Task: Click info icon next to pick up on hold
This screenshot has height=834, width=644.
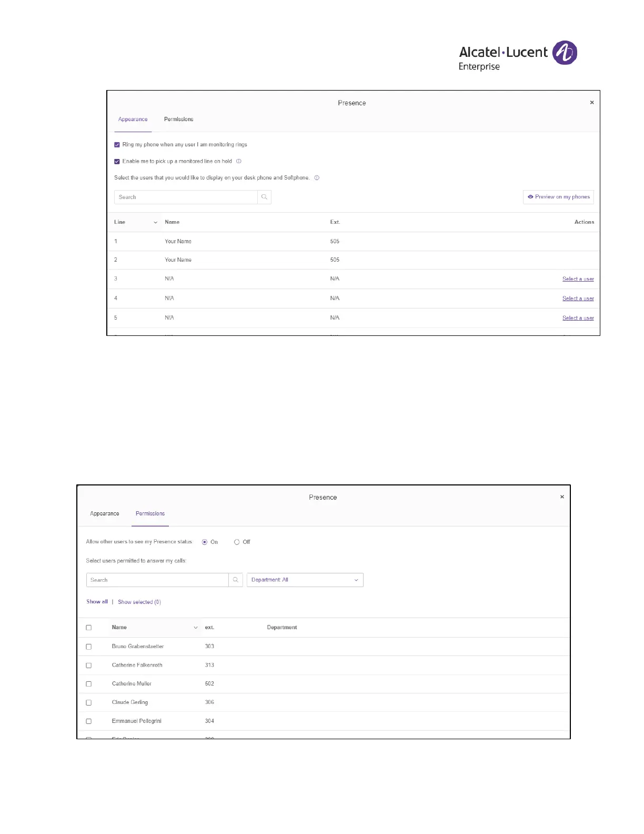Action: click(x=239, y=161)
